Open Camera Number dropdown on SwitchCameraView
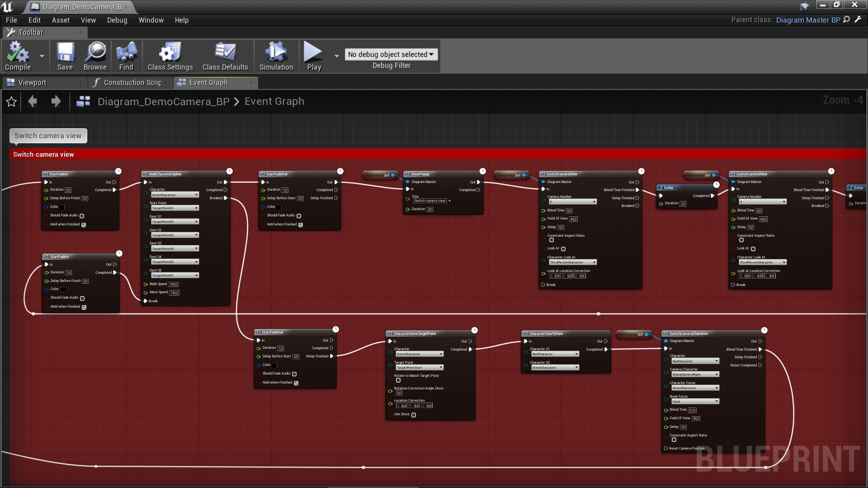 tap(572, 202)
